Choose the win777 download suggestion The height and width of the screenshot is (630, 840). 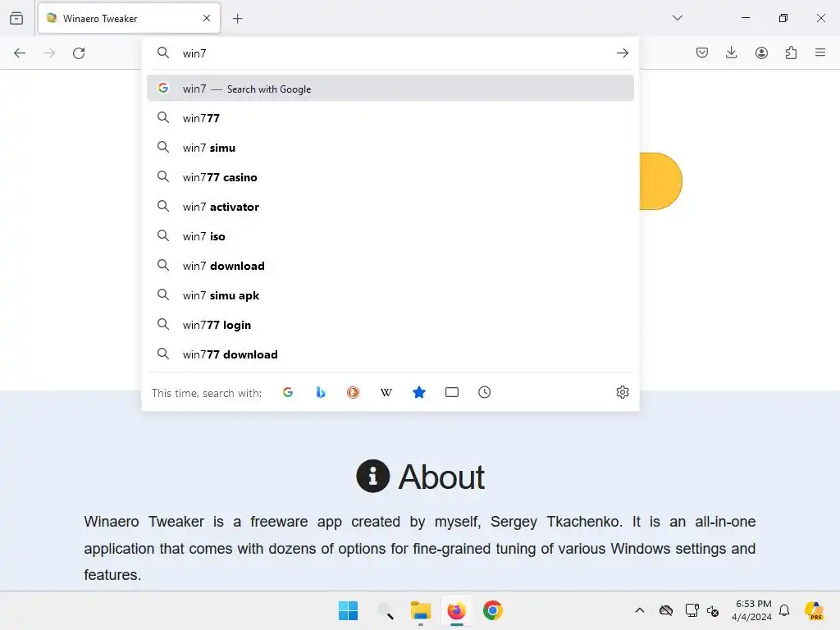click(x=390, y=354)
